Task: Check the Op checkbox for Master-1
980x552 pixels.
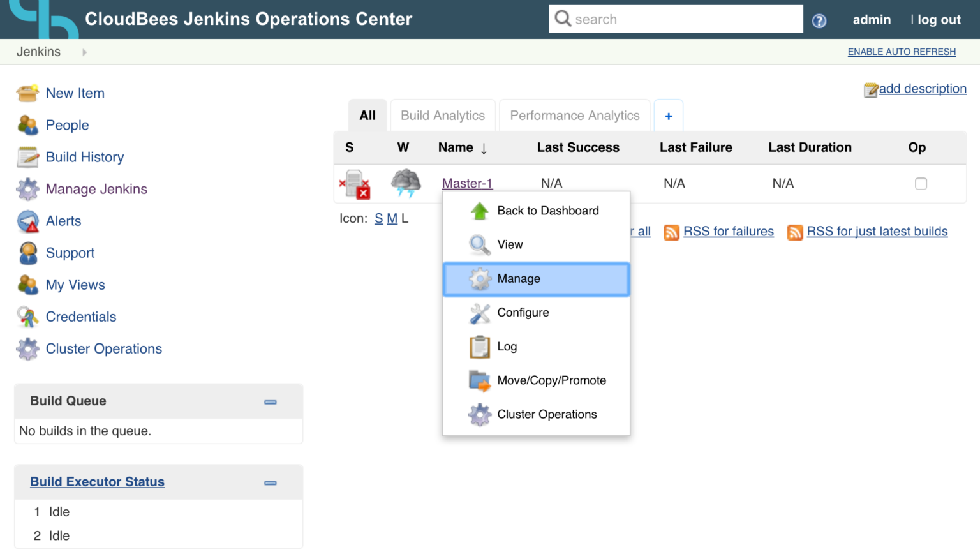Action: click(x=921, y=183)
